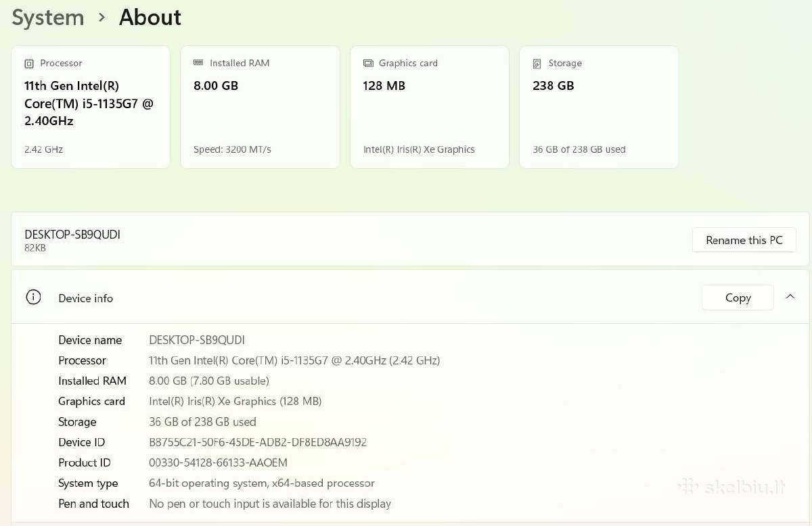Click the 8.00 GB RAM card value

[x=216, y=86]
